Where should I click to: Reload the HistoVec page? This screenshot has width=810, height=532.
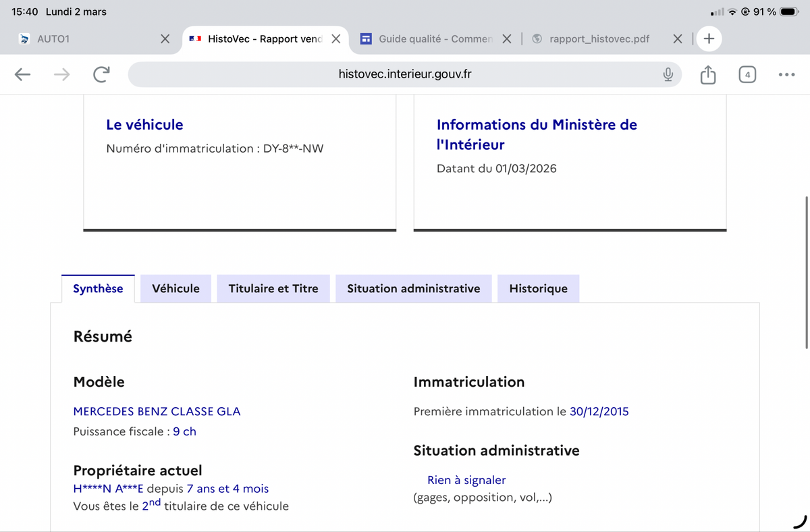click(x=101, y=74)
